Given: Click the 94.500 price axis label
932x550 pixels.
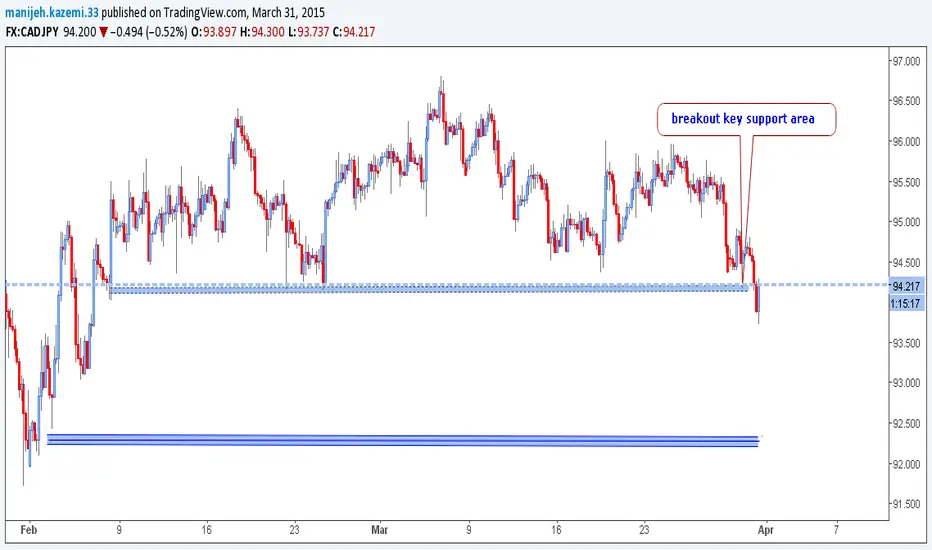Looking at the screenshot, I should pyautogui.click(x=905, y=262).
